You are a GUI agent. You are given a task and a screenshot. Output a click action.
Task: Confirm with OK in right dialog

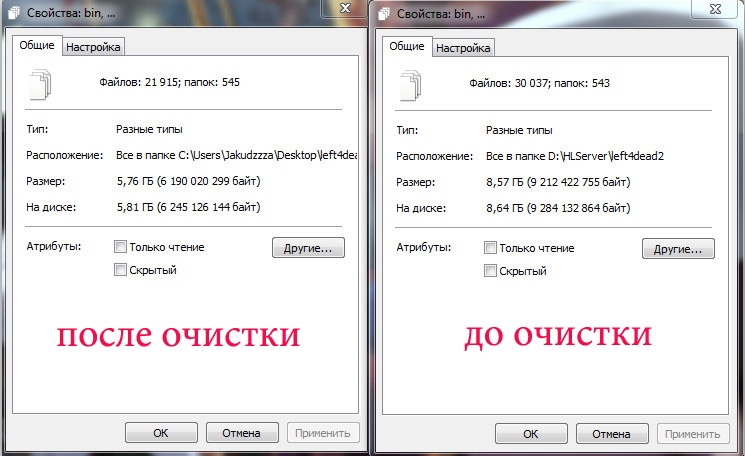(531, 434)
